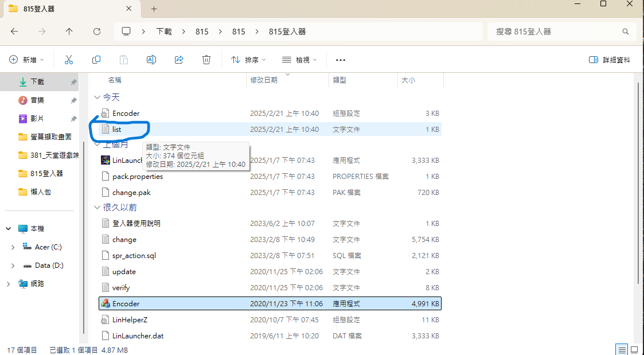Collapse 本機 in the sidebar

coord(9,228)
